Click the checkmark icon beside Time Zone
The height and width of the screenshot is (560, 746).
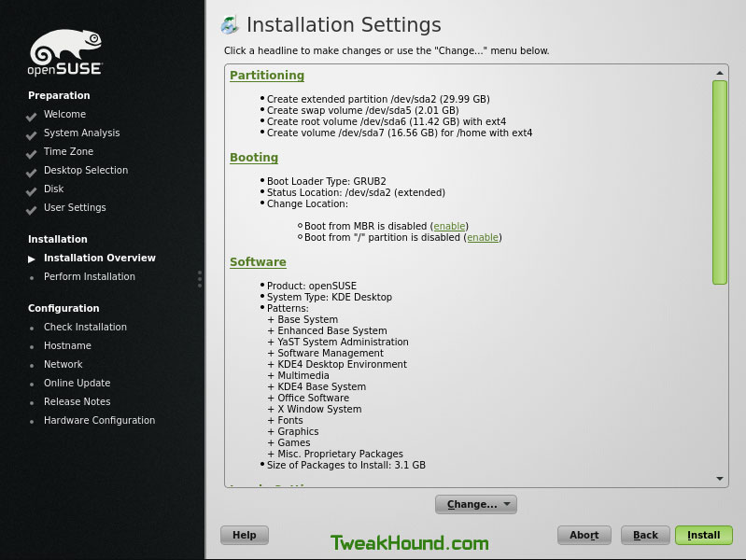32,154
